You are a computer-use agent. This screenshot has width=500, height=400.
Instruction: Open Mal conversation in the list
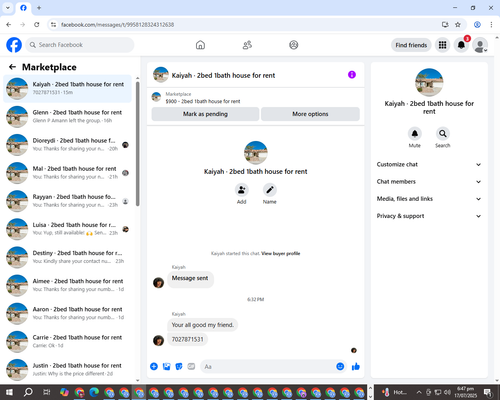[67, 173]
